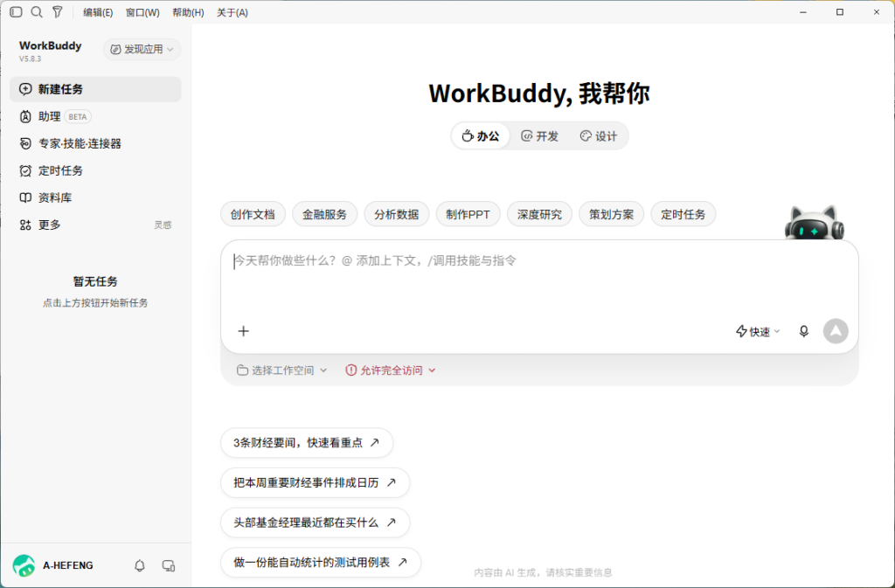This screenshot has height=588, width=895.
Task: Switch to the 设计 tab
Action: pyautogui.click(x=599, y=135)
